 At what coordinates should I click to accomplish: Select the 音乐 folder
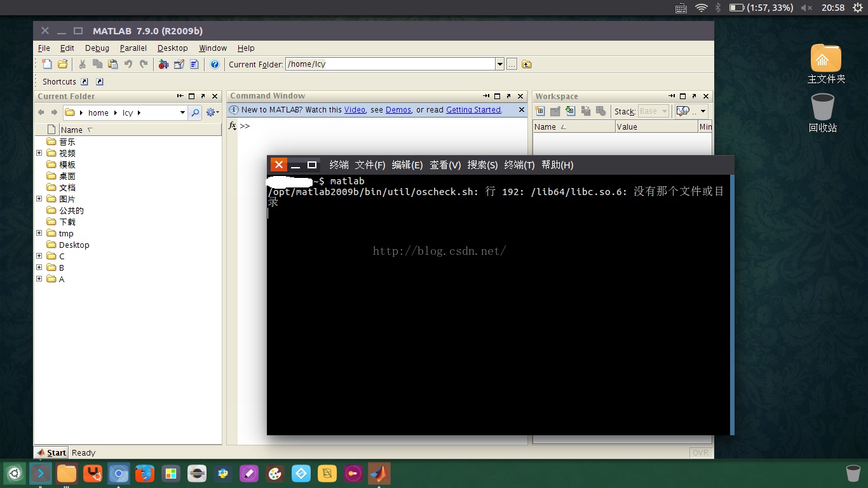coord(67,142)
